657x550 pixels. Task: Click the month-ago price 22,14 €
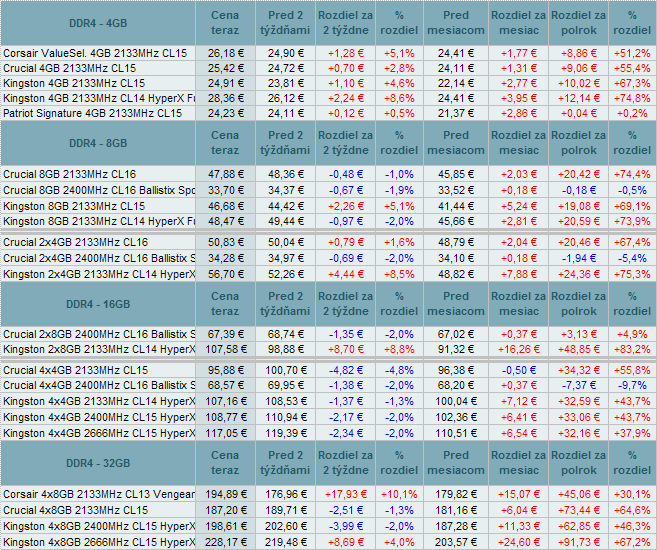(456, 83)
